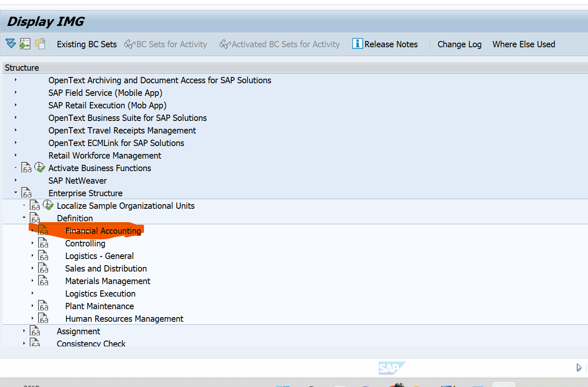Image resolution: width=588 pixels, height=387 pixels.
Task: Expand the Controlling node
Action: (33, 243)
